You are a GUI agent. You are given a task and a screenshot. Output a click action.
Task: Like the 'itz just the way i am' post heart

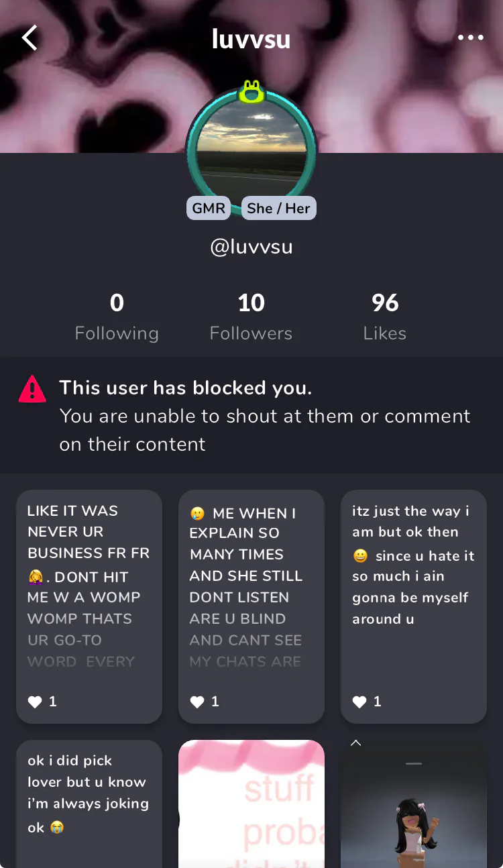tap(359, 702)
